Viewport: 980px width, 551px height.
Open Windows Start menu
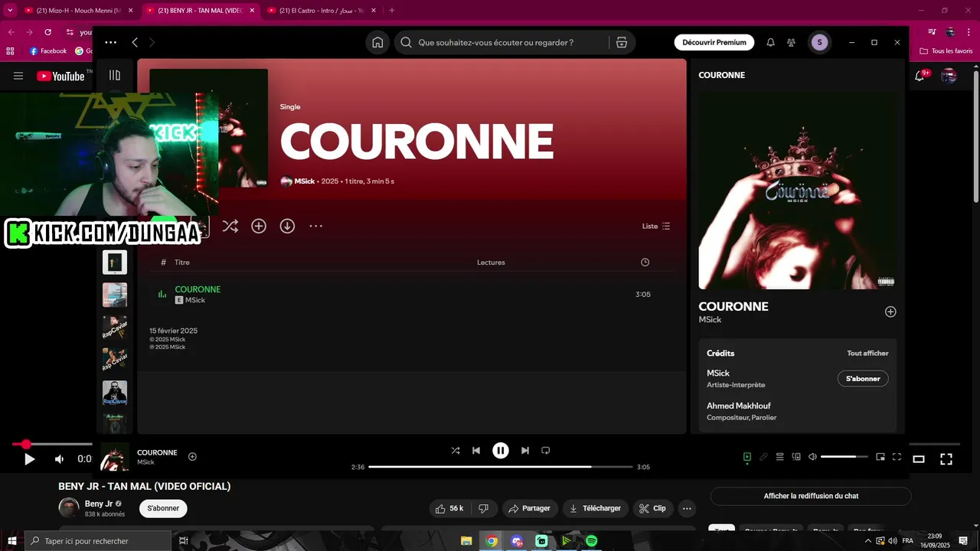click(x=11, y=541)
